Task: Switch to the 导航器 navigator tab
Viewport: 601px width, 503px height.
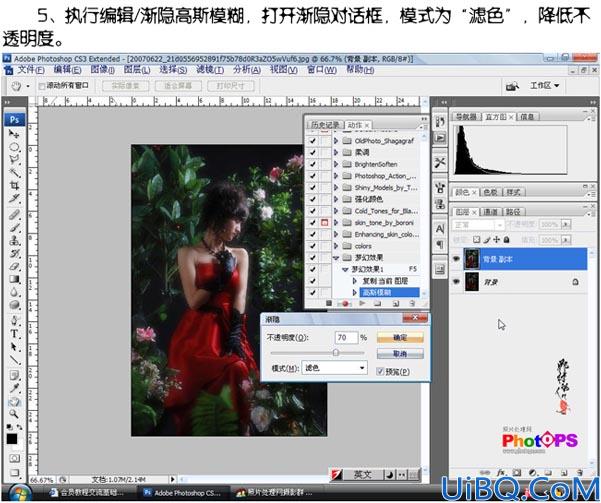Action: (466, 117)
